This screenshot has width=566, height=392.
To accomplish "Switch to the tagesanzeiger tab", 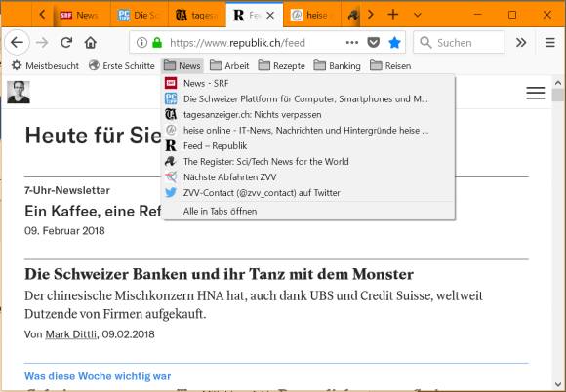I will [x=197, y=16].
